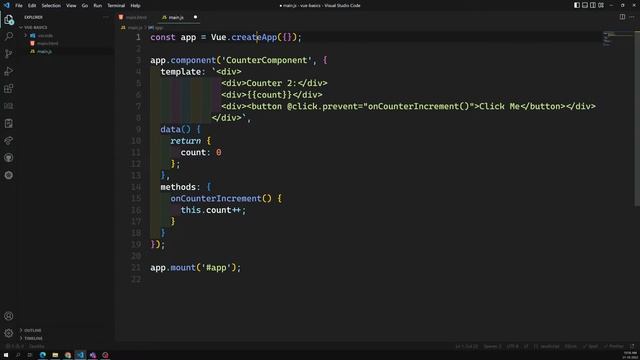Open the Extensions view

pyautogui.click(x=9, y=89)
